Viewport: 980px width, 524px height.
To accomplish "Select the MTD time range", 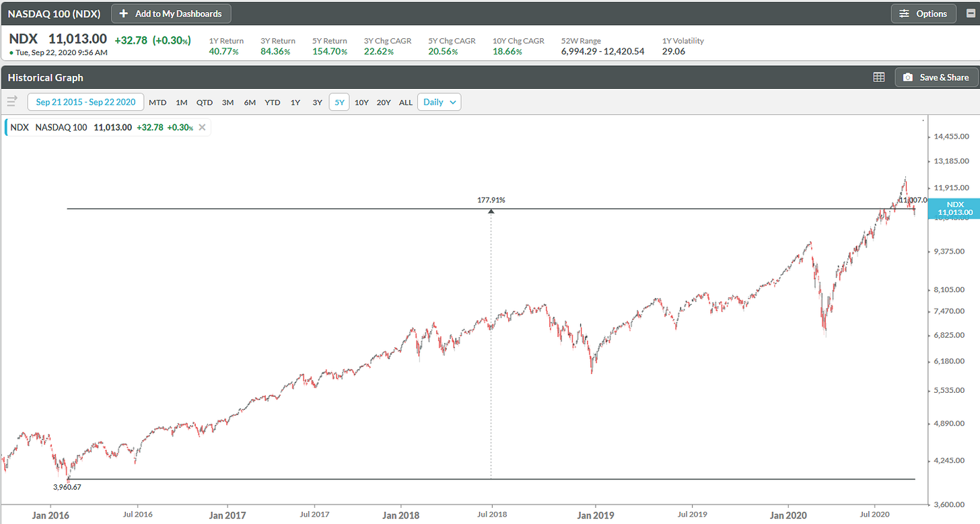I will click(x=157, y=102).
